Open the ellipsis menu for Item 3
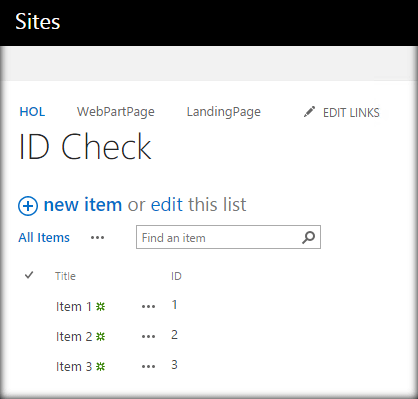418x399 pixels. click(148, 367)
